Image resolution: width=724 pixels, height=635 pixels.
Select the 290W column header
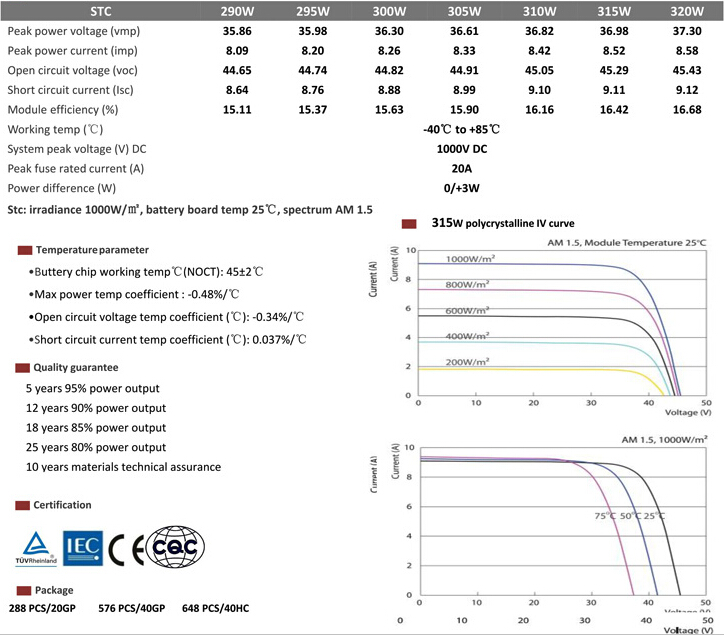237,11
